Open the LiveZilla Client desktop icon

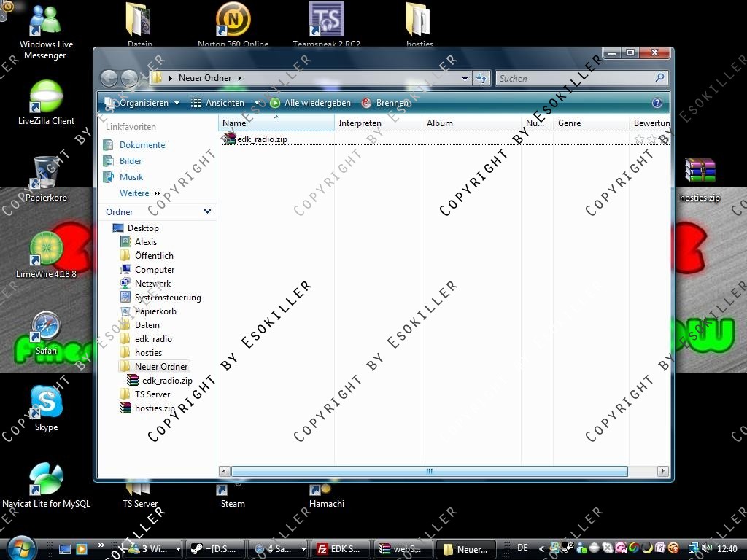coord(46,98)
